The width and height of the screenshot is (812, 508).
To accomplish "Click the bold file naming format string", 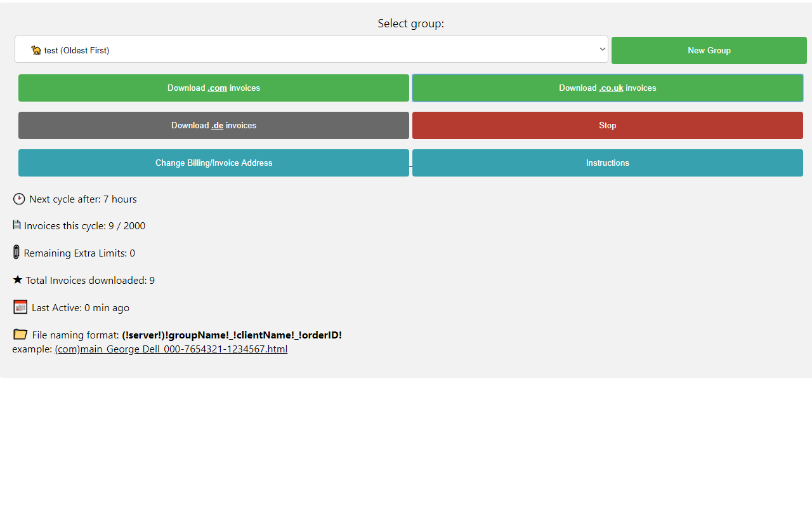I will tap(232, 335).
